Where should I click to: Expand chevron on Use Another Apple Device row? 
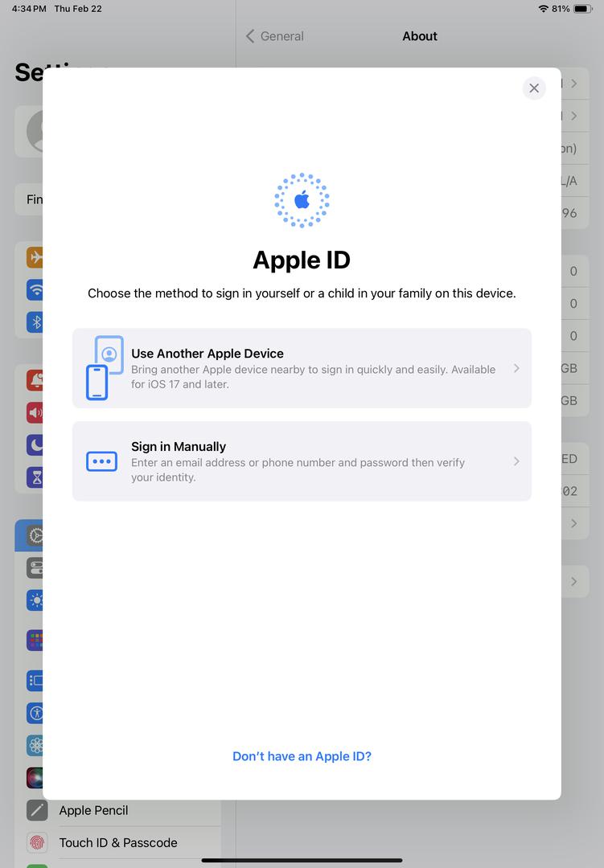point(516,368)
